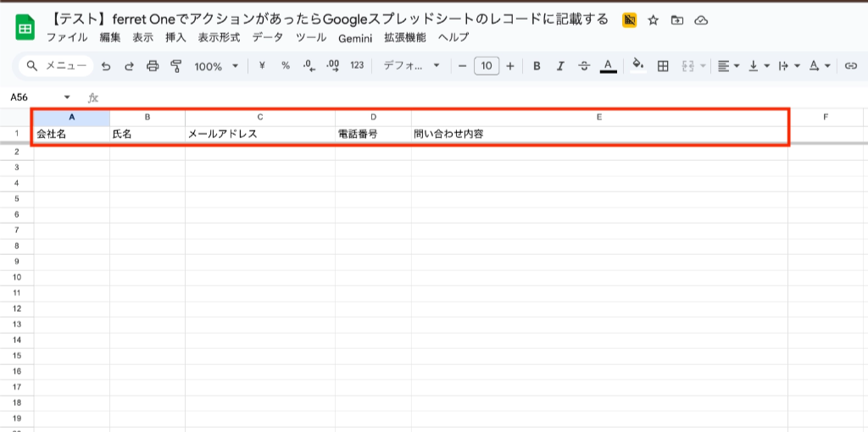Redo the last action
Image resolution: width=868 pixels, height=432 pixels.
(129, 66)
